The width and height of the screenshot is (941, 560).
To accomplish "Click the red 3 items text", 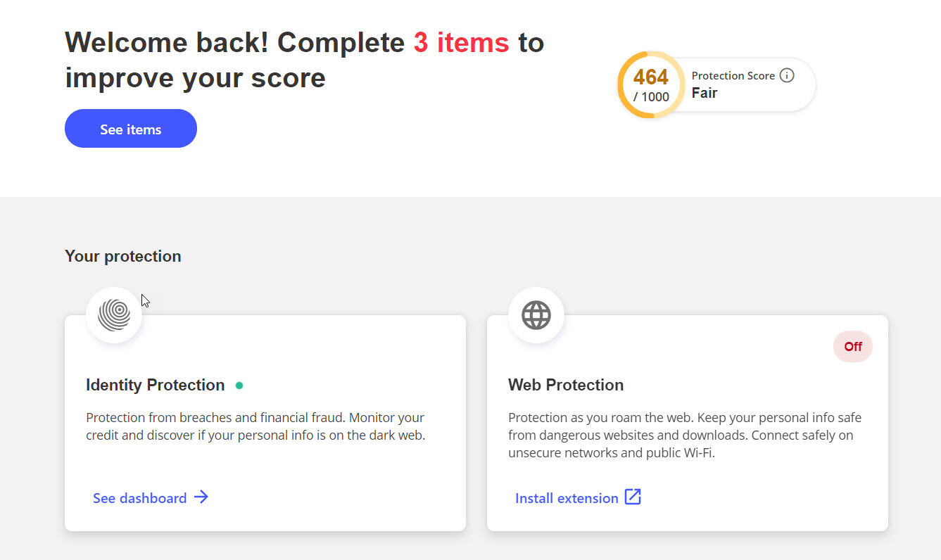I will tap(461, 43).
